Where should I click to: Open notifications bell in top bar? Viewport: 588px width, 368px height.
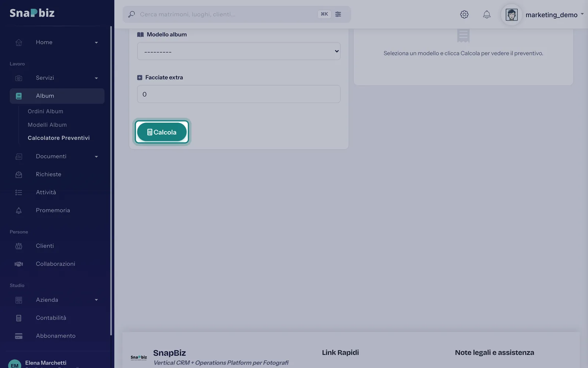coord(487,14)
